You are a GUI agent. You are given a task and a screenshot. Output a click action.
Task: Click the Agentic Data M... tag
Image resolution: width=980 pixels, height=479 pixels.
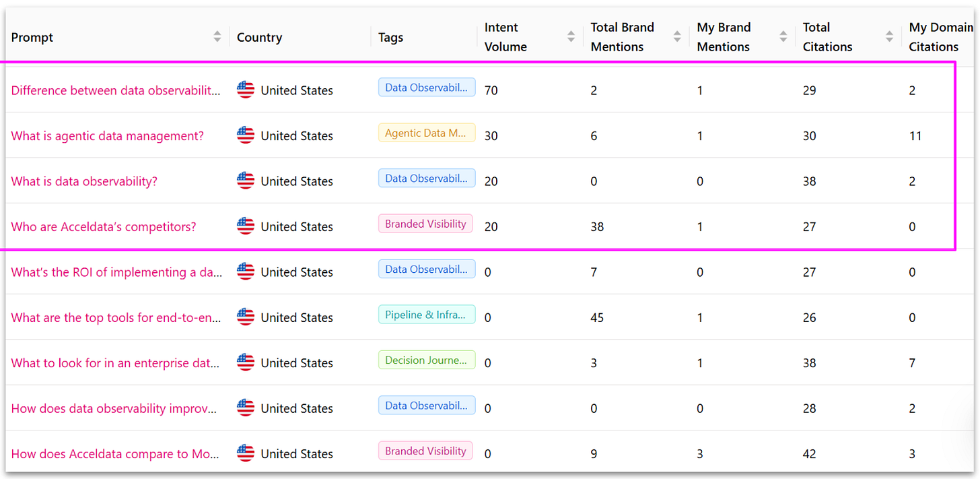pos(427,133)
